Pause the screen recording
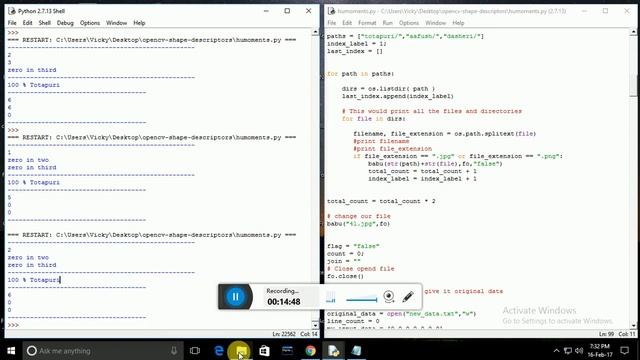Viewport: 640px width, 360px height. tap(236, 297)
